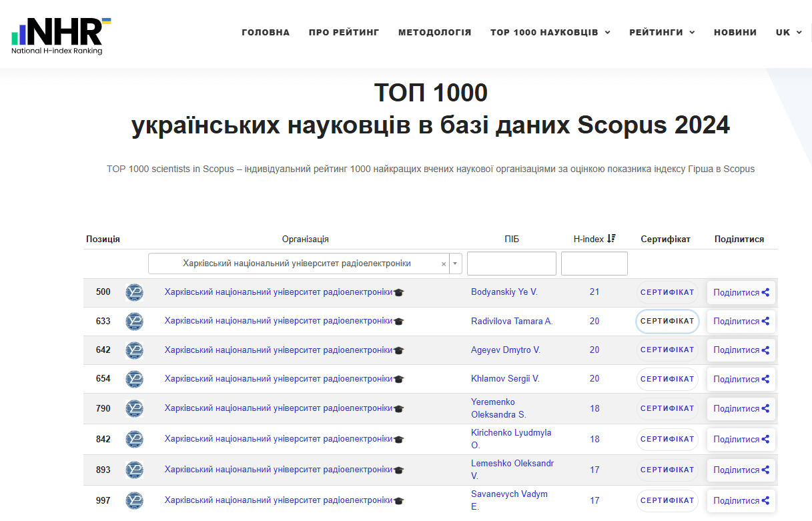The image size is (812, 521).
Task: Click university logo icon in row 997
Action: [x=134, y=500]
